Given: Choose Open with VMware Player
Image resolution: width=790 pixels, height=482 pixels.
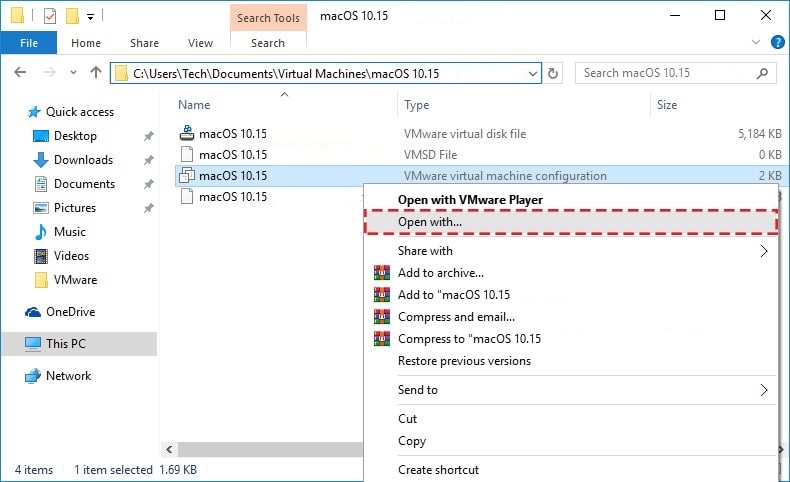Looking at the screenshot, I should [470, 200].
